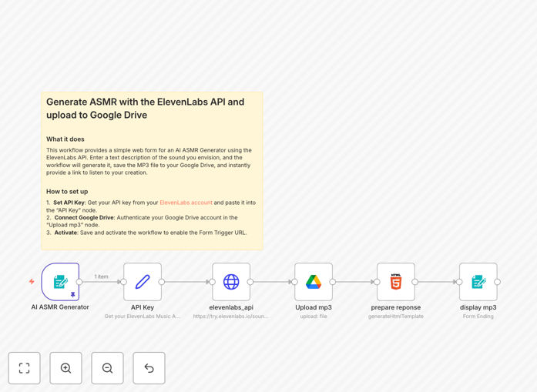Open the API Key pencil node
537x392 pixels.
tap(143, 282)
